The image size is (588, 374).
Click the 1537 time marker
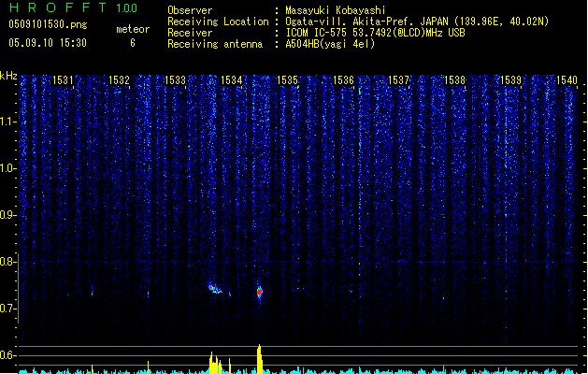point(398,80)
